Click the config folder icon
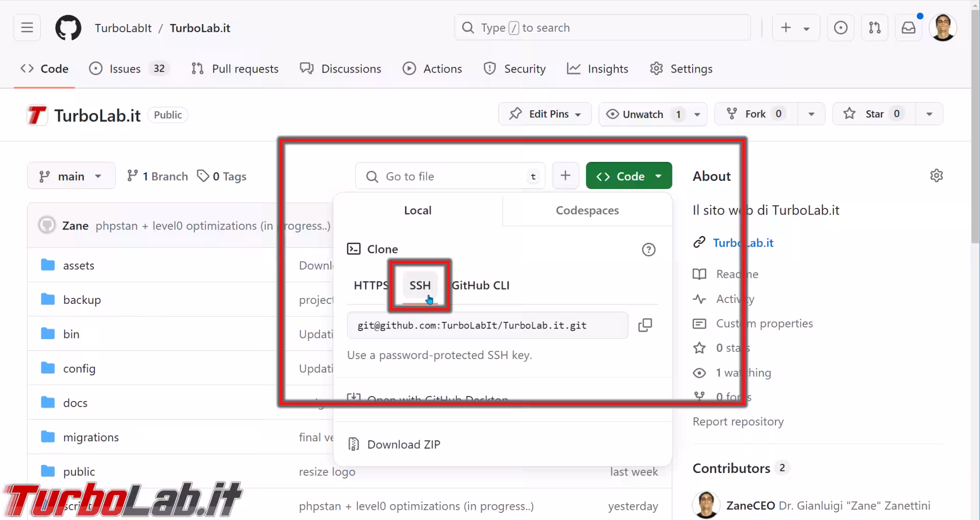This screenshot has height=520, width=980. [x=48, y=368]
